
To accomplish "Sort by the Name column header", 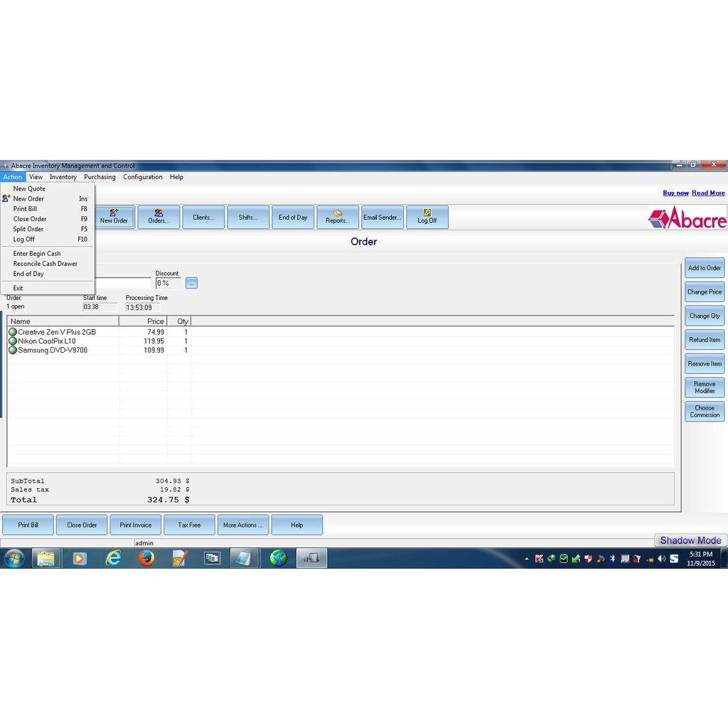I will pyautogui.click(x=63, y=321).
